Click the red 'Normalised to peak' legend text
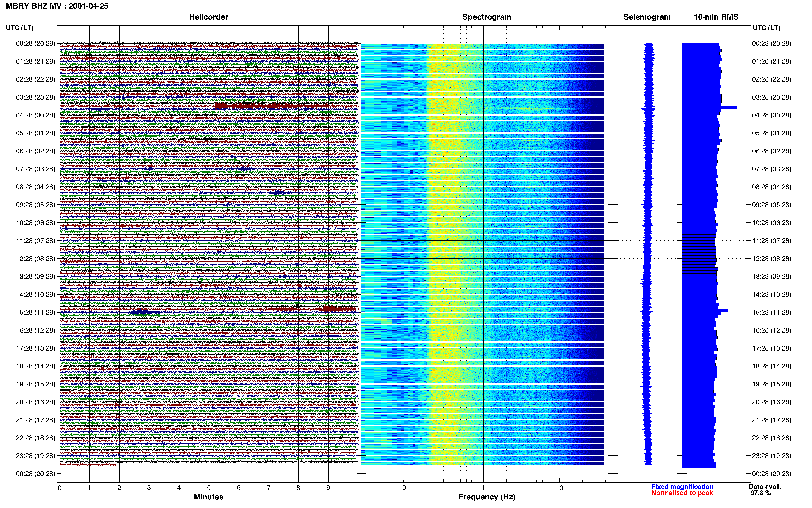The width and height of the screenshot is (812, 508). coord(682,493)
